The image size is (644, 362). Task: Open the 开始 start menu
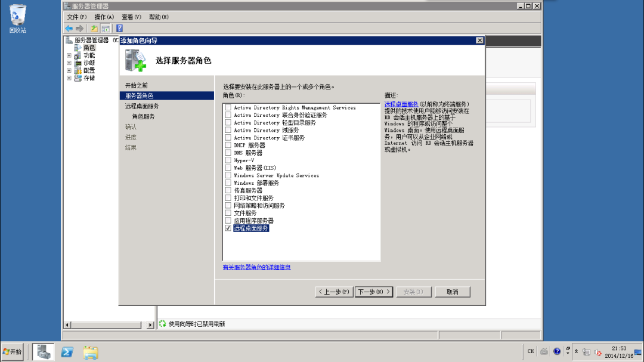(x=12, y=352)
